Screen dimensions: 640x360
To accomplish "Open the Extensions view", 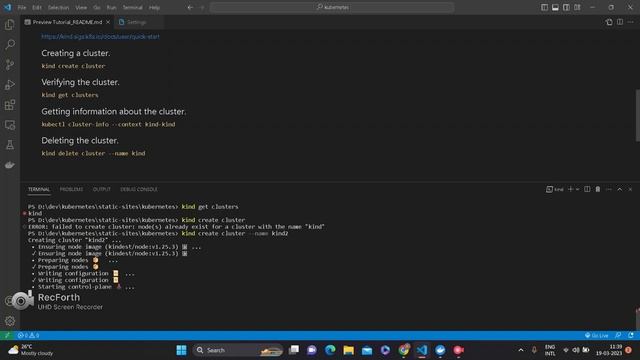I will 10,105.
